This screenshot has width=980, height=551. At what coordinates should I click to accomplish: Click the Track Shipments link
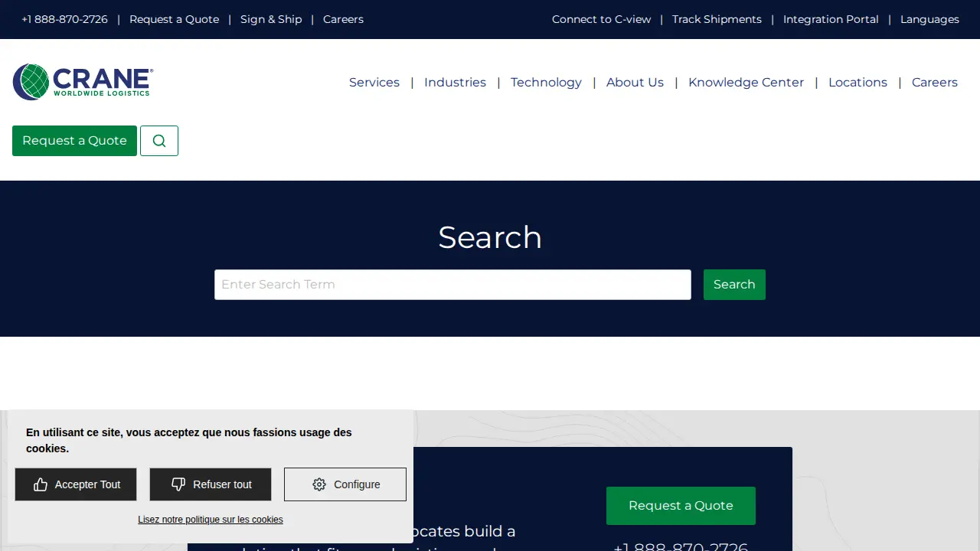pos(717,19)
